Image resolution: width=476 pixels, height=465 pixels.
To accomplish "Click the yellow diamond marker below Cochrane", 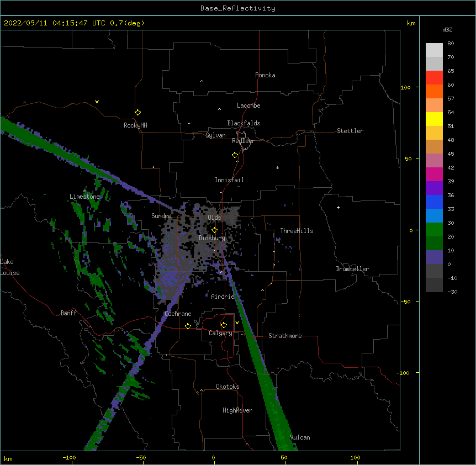I will (188, 326).
